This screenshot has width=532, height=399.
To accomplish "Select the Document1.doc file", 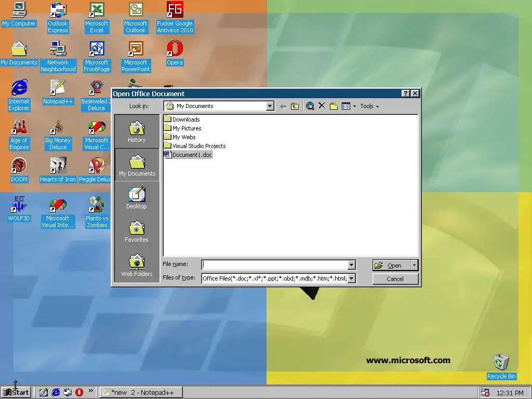I will [x=188, y=155].
